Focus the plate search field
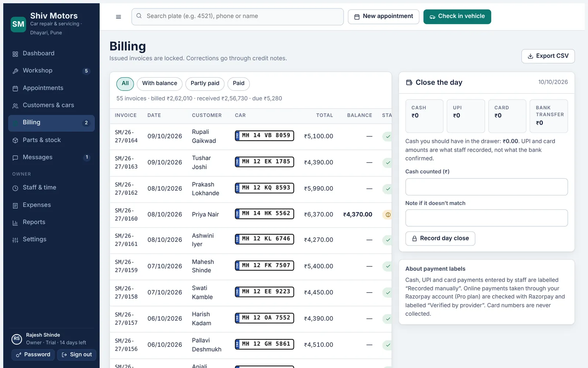Screen dimensions: 588x368 point(237,17)
